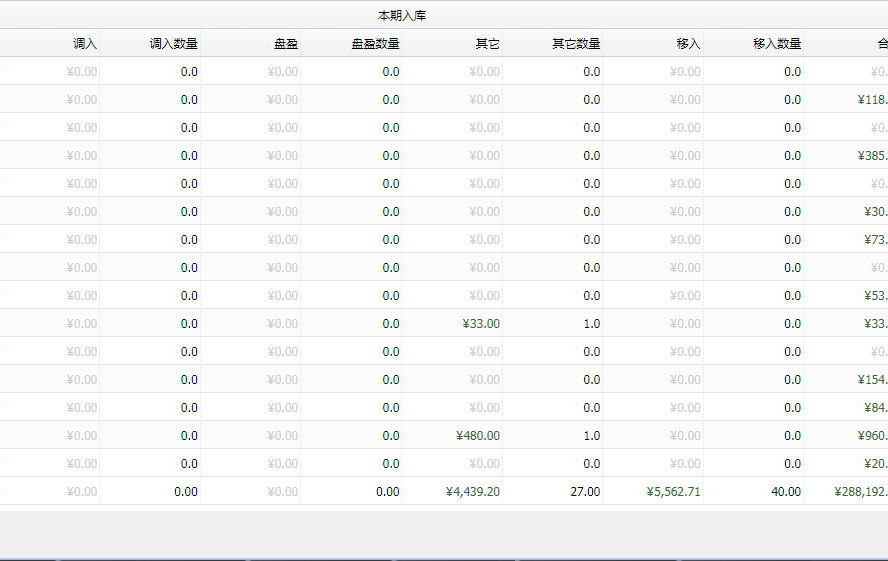Click the 盘盈数量 column header
The height and width of the screenshot is (561, 888).
pyautogui.click(x=375, y=44)
